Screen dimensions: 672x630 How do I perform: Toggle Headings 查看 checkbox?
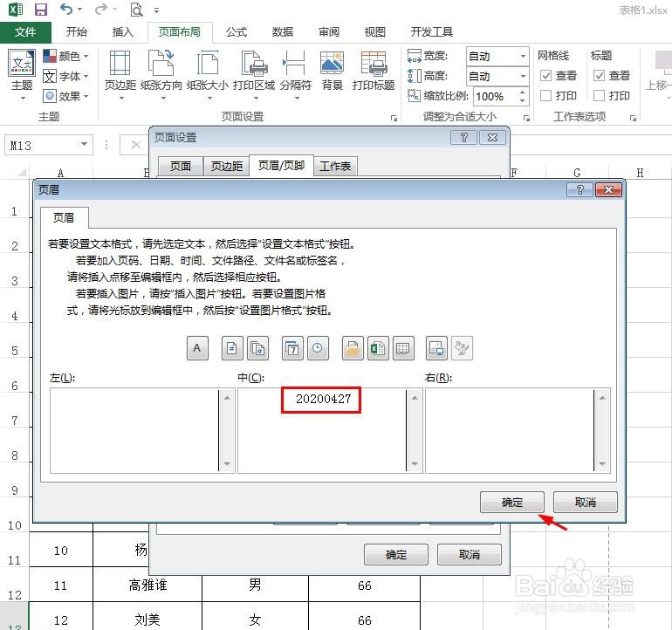pyautogui.click(x=599, y=76)
